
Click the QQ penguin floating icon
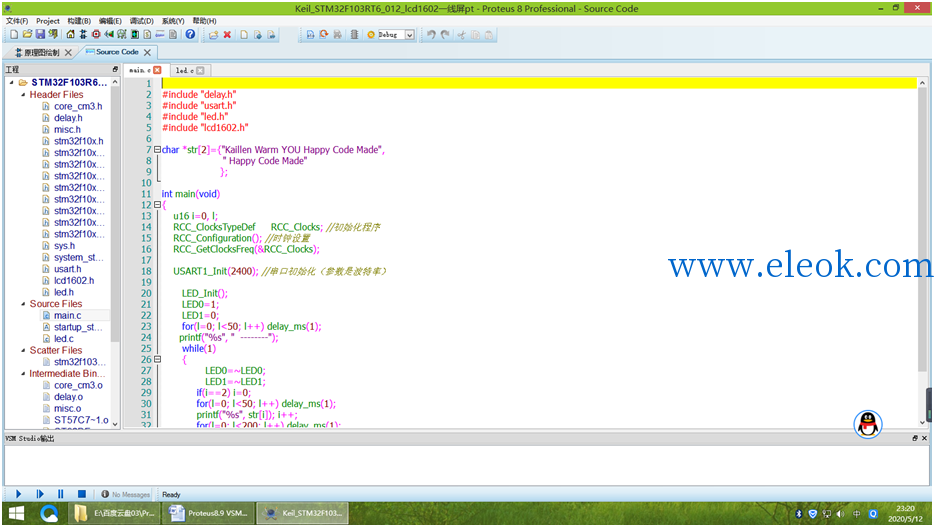point(867,425)
